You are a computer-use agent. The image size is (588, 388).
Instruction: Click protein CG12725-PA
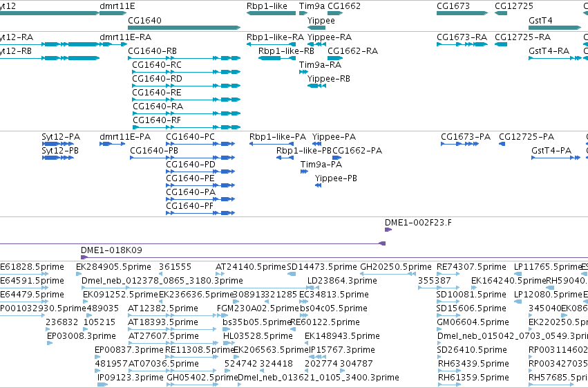click(x=526, y=138)
